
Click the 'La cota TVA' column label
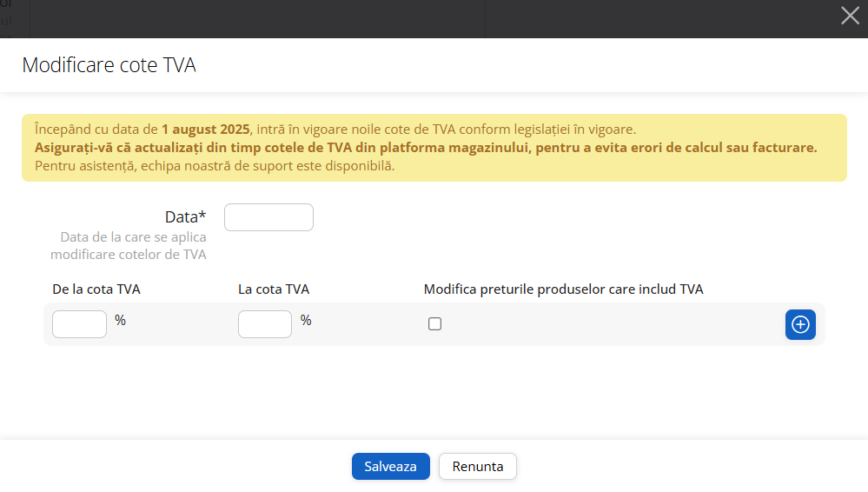[274, 289]
